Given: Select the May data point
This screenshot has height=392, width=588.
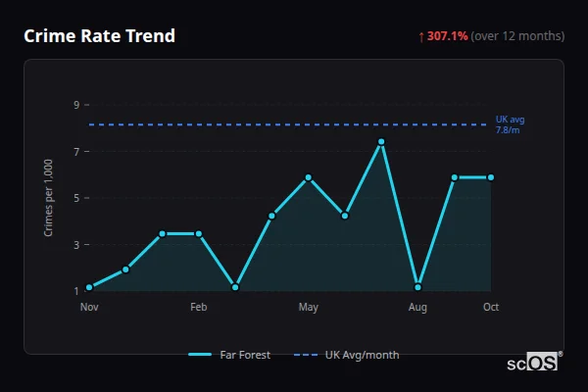Looking at the screenshot, I should point(309,177).
